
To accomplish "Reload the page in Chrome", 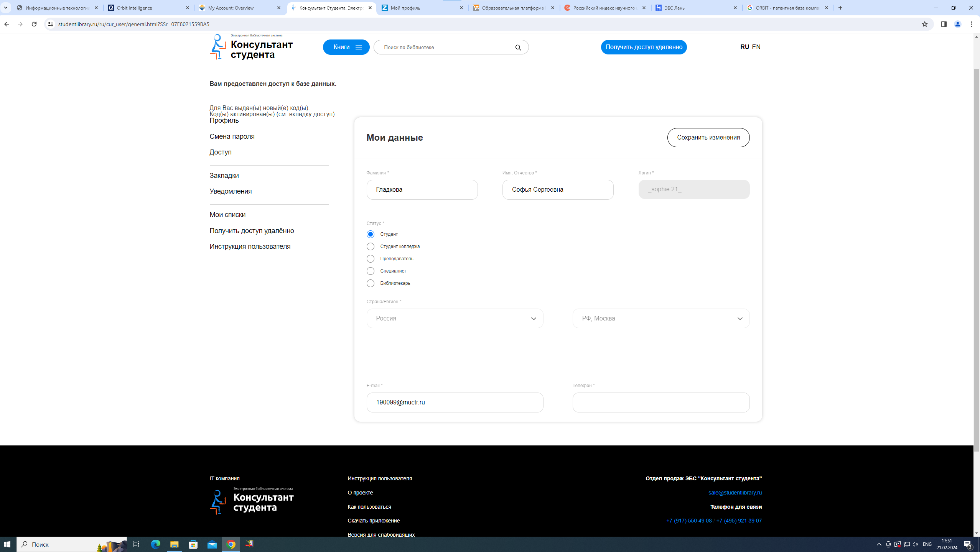I will [x=34, y=24].
